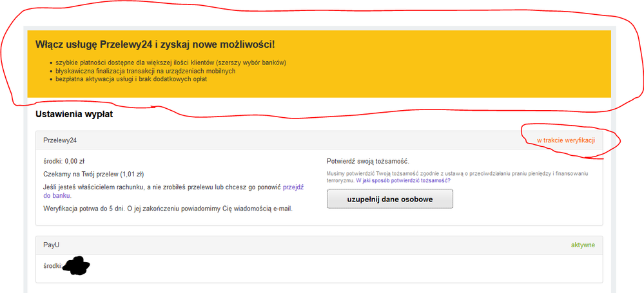This screenshot has height=293, width=644.
Task: Click the 'Weryfikacja potrwa do 5 dni' text
Action: (168, 209)
